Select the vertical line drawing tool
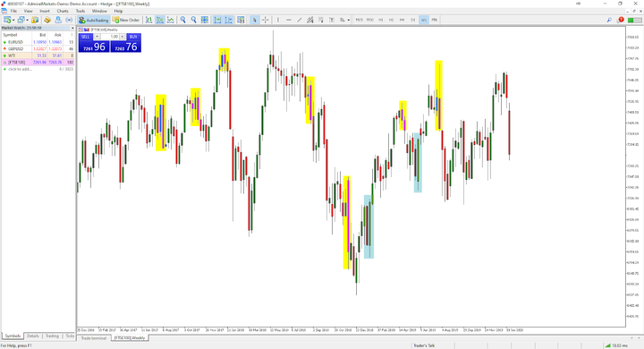This screenshot has height=349, width=644. 278,20
